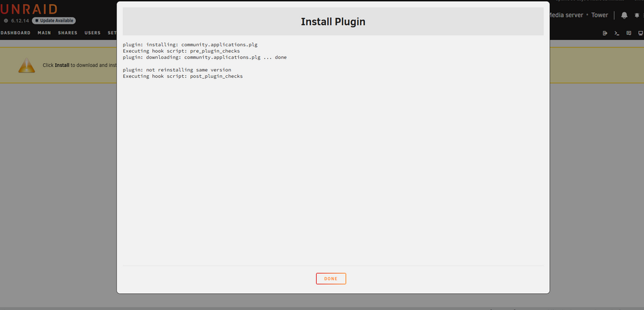644x310 pixels.
Task: Go to the Main tab
Action: [x=44, y=33]
